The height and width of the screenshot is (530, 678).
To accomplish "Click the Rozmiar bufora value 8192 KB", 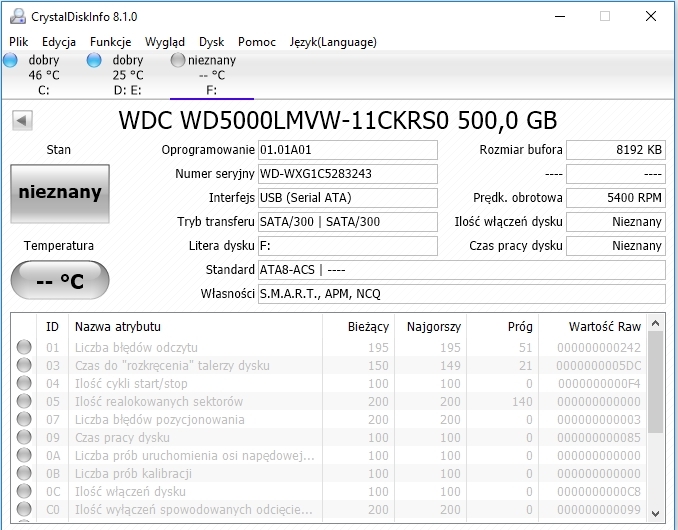I will pyautogui.click(x=616, y=150).
